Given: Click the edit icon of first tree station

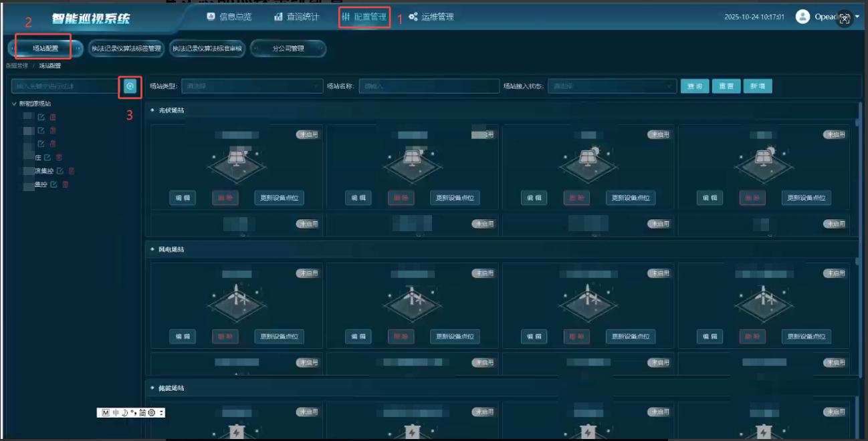Looking at the screenshot, I should click(41, 117).
